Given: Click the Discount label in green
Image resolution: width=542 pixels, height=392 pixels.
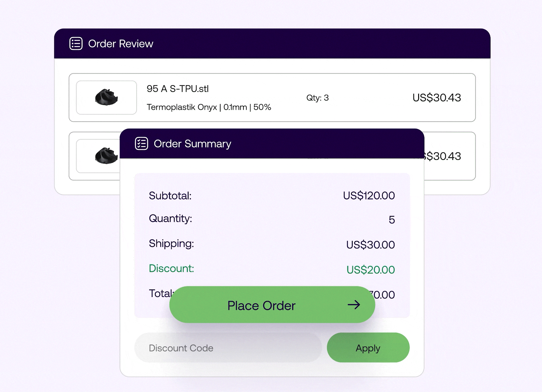Looking at the screenshot, I should coord(171,268).
